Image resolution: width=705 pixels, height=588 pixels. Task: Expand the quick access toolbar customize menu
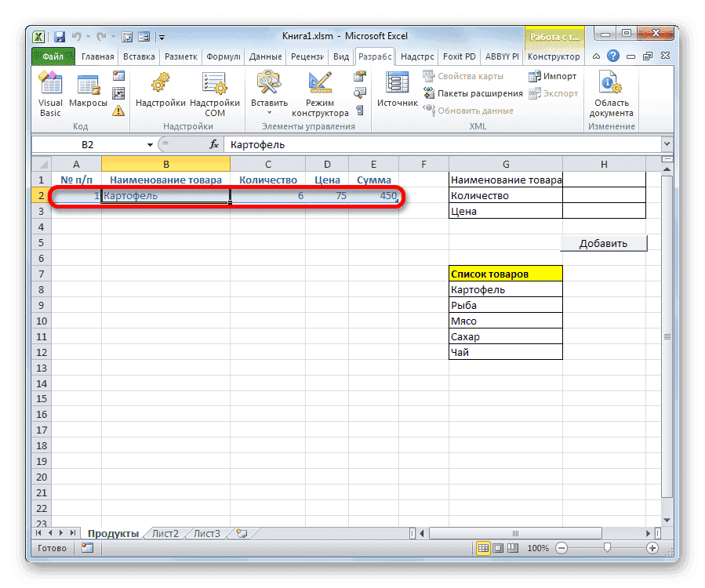coord(161,36)
